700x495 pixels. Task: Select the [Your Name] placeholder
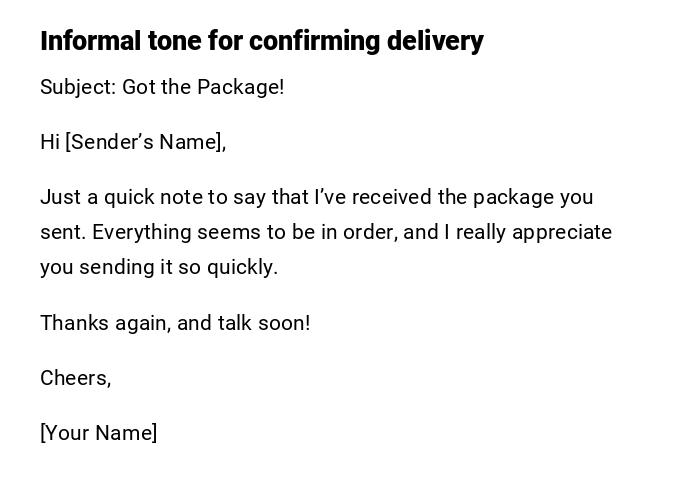pyautogui.click(x=98, y=433)
